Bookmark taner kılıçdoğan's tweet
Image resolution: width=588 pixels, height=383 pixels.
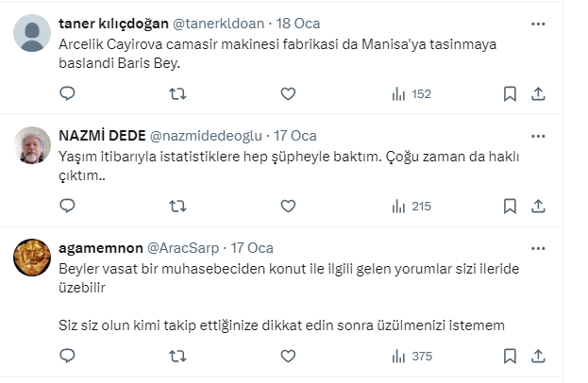point(510,93)
